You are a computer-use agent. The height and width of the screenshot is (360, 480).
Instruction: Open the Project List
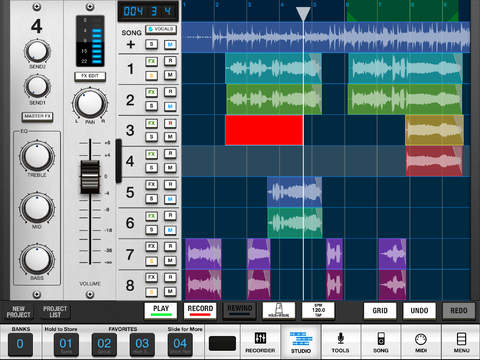(55, 312)
